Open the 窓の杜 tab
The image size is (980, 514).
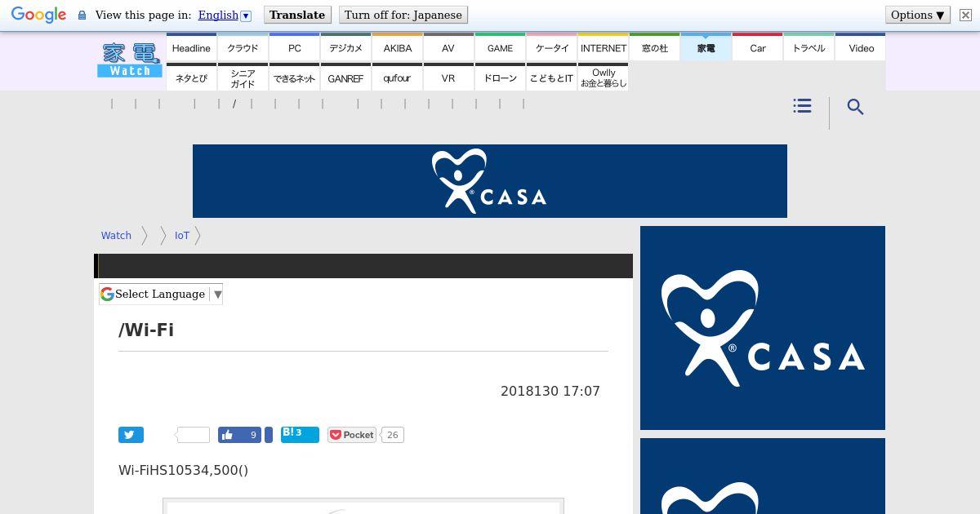coord(654,47)
